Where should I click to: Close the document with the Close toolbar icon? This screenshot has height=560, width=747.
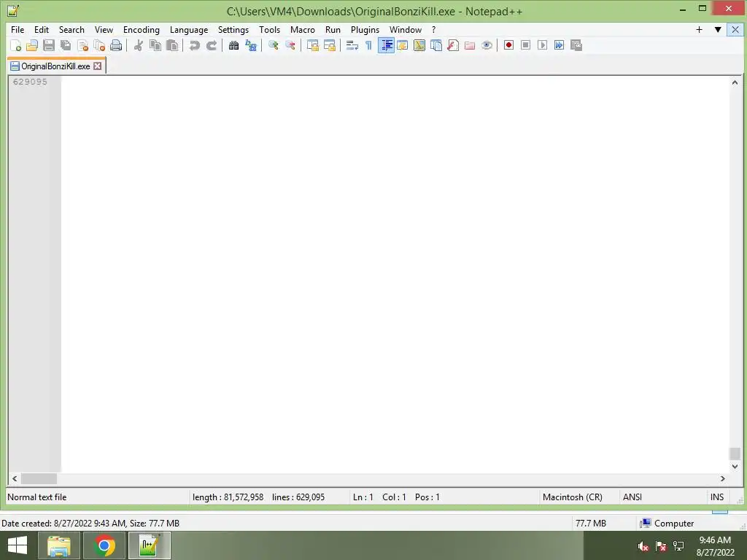(x=82, y=45)
